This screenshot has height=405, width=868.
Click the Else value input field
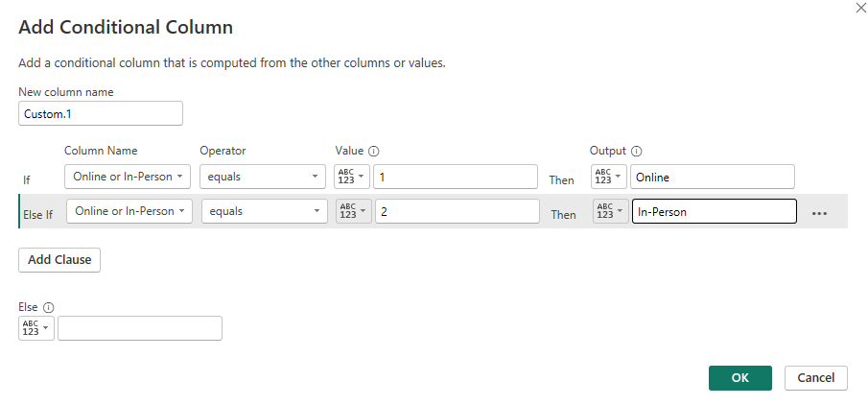coord(140,328)
